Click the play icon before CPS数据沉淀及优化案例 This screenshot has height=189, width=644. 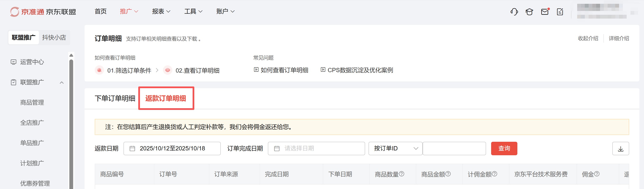323,70
